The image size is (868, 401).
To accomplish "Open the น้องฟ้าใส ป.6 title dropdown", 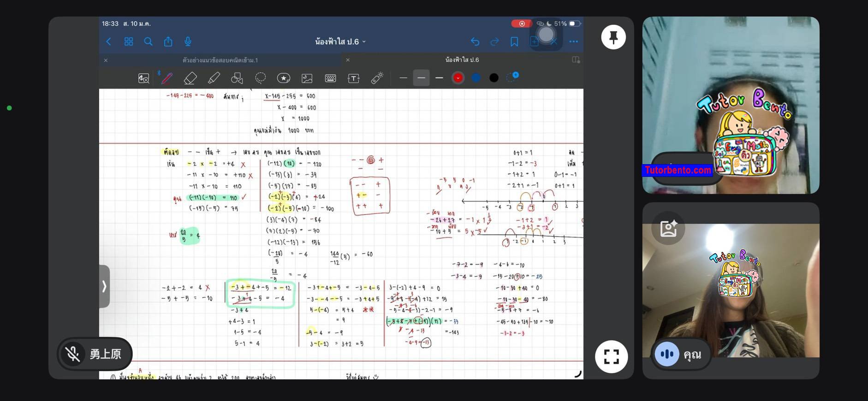I will 340,41.
